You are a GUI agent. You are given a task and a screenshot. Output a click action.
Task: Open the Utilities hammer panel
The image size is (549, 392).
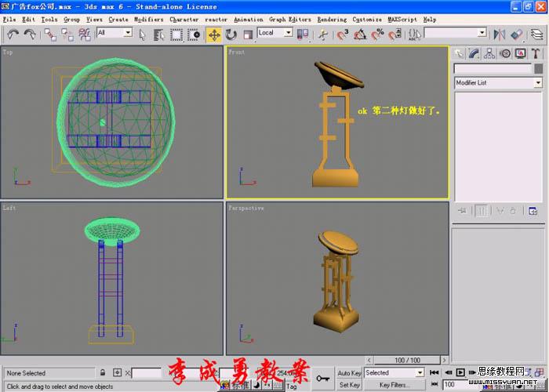pyautogui.click(x=536, y=53)
